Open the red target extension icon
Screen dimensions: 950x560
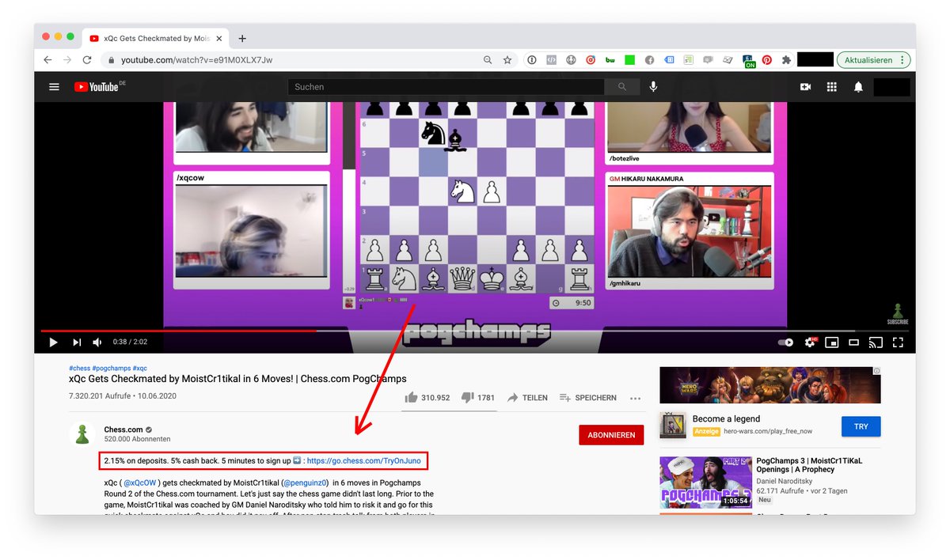[x=591, y=60]
